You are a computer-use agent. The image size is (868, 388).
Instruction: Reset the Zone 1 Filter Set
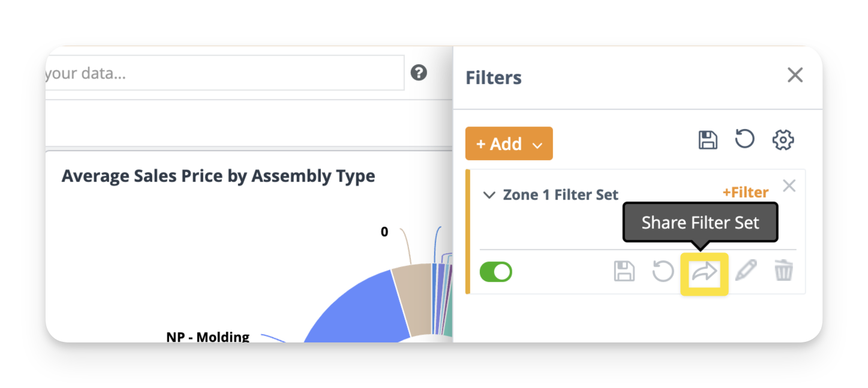click(x=663, y=272)
